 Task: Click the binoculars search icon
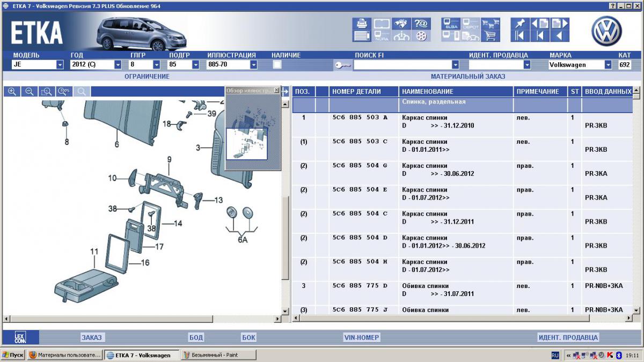click(x=401, y=24)
